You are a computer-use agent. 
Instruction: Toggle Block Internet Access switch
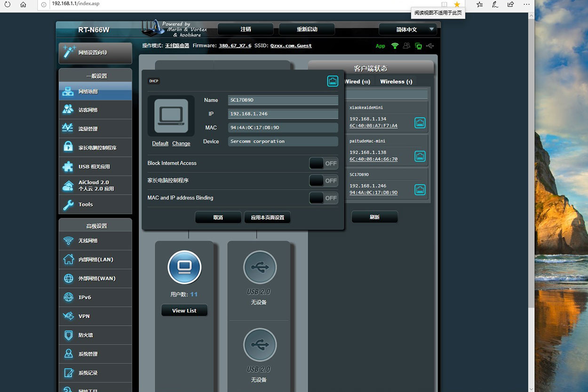point(324,163)
